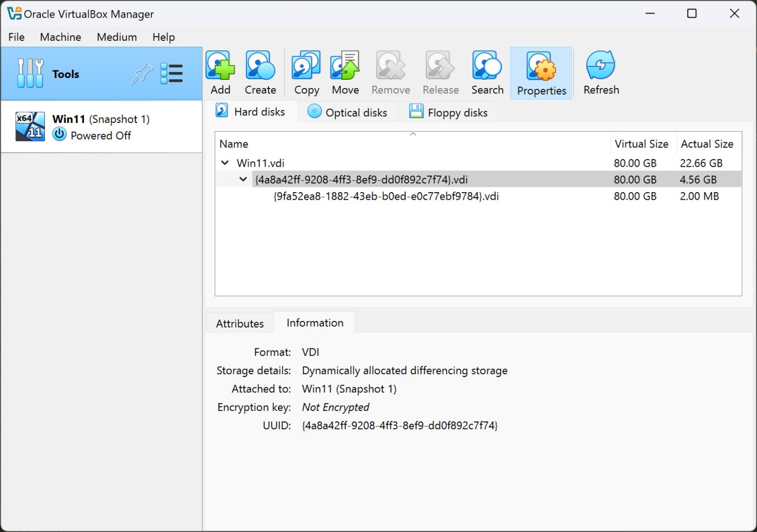Open the File menu
Screen dimensions: 757x532
pyautogui.click(x=16, y=37)
